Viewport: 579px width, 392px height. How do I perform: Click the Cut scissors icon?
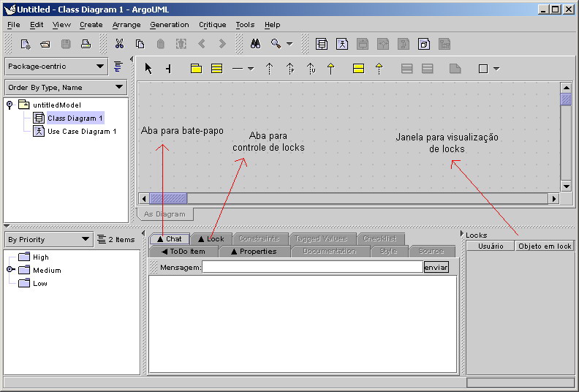(x=119, y=44)
